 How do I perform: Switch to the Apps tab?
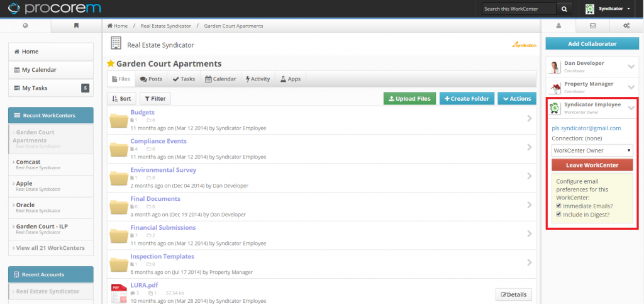(x=291, y=79)
